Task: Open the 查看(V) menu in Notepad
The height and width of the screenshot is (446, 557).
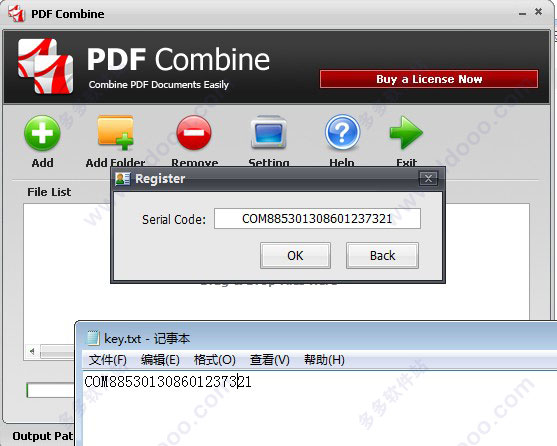Action: [270, 360]
